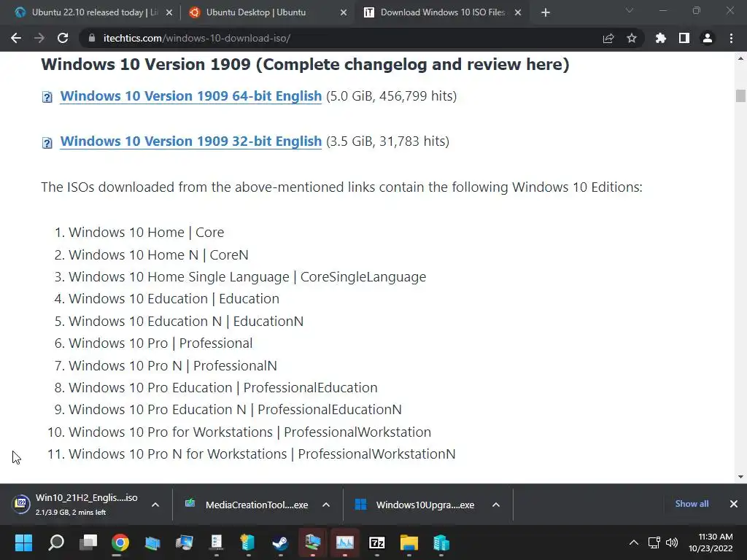Viewport: 747px width, 560px height.
Task: Show hidden system tray icons
Action: (634, 542)
